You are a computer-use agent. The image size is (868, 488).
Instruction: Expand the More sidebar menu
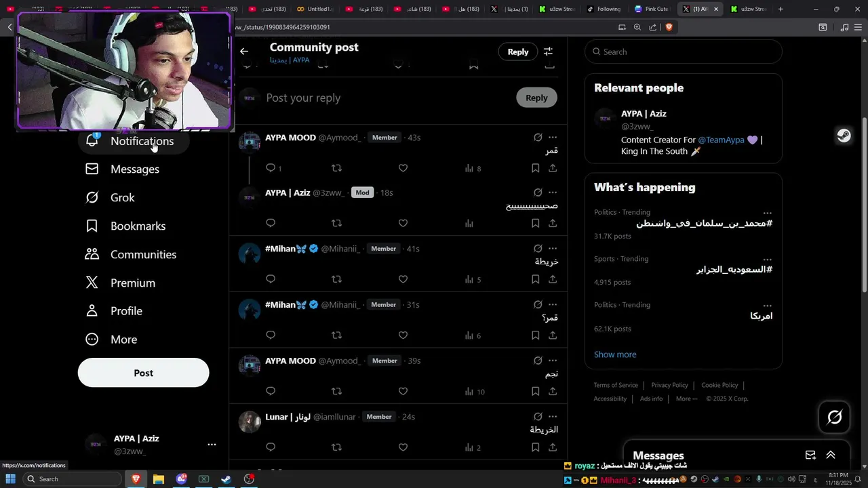pyautogui.click(x=111, y=340)
